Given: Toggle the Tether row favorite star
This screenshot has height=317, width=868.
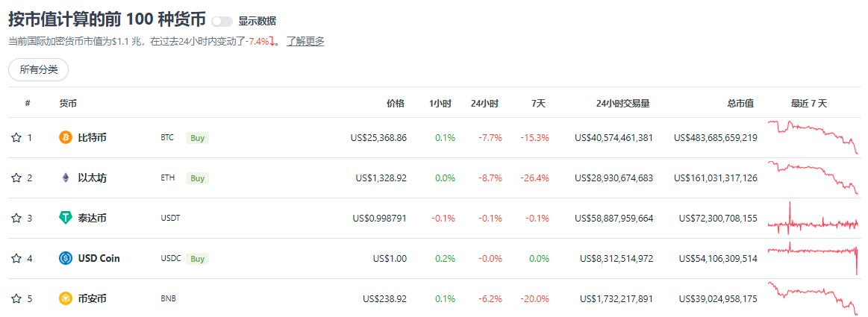Looking at the screenshot, I should [16, 218].
